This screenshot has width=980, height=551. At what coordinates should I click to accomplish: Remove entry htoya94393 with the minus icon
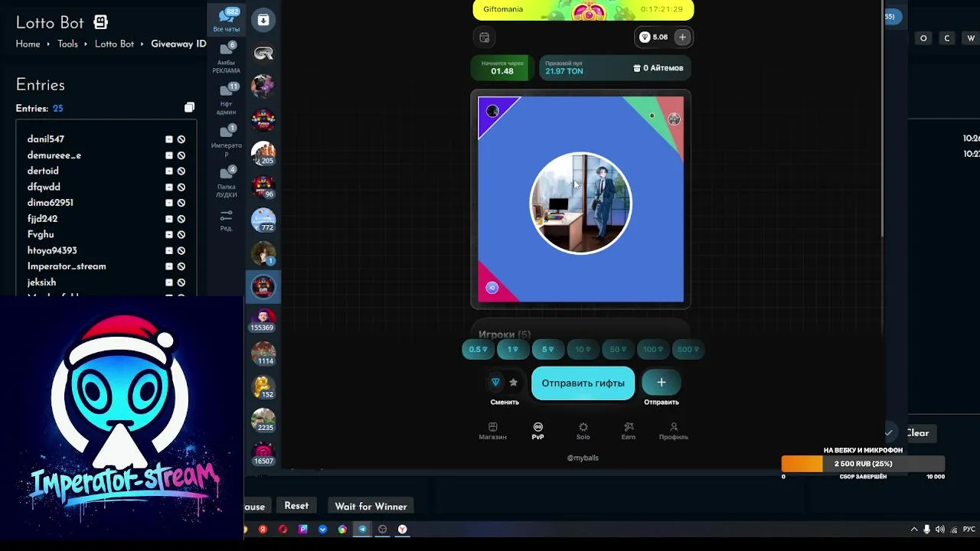click(x=169, y=250)
